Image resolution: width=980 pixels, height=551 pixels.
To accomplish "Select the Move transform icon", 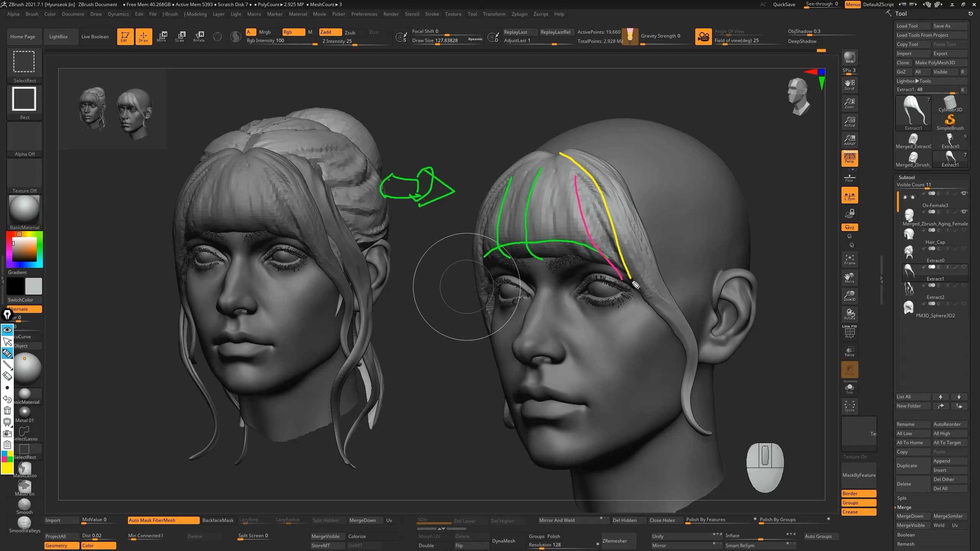I will click(x=162, y=36).
